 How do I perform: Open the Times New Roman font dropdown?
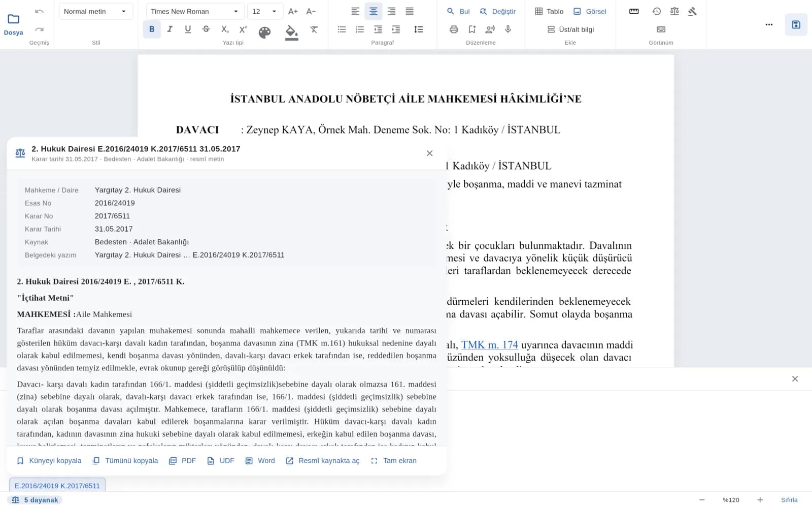195,11
